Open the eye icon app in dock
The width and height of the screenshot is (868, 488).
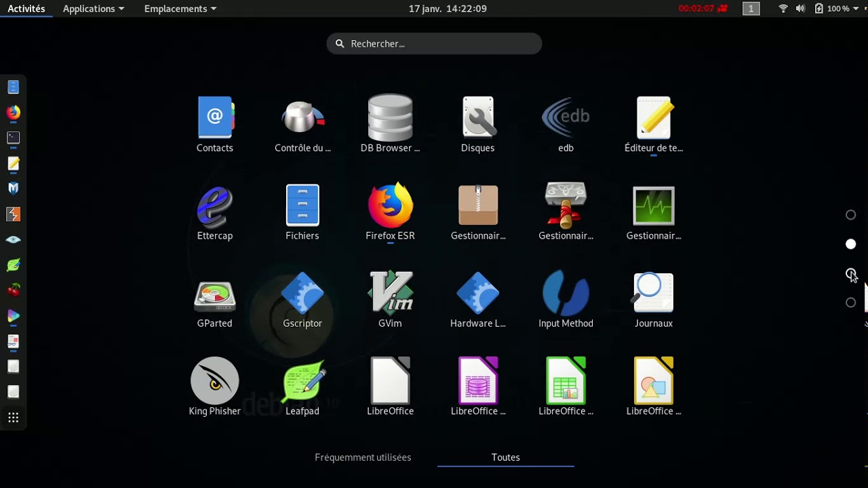coord(13,239)
